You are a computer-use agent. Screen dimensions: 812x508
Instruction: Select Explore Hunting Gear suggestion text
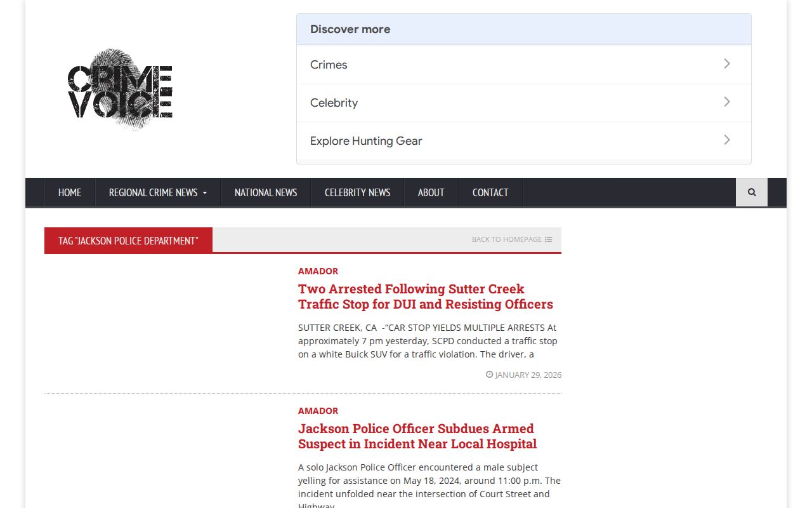coord(366,141)
